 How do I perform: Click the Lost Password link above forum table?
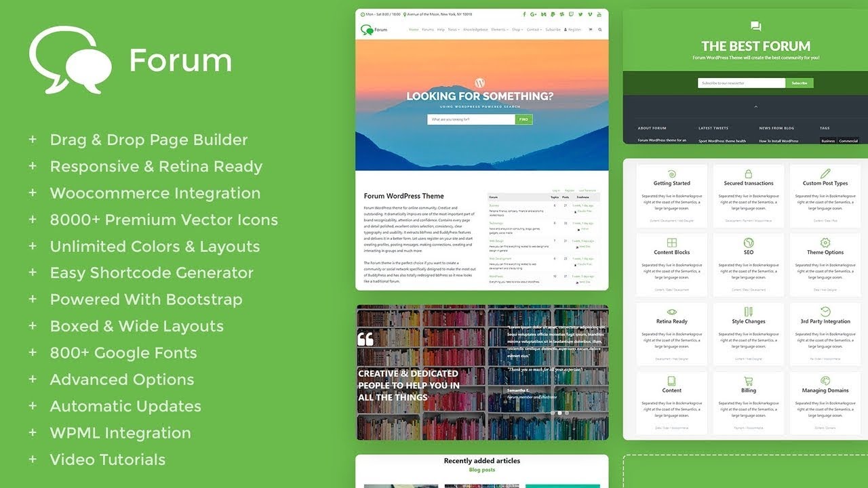click(x=587, y=190)
